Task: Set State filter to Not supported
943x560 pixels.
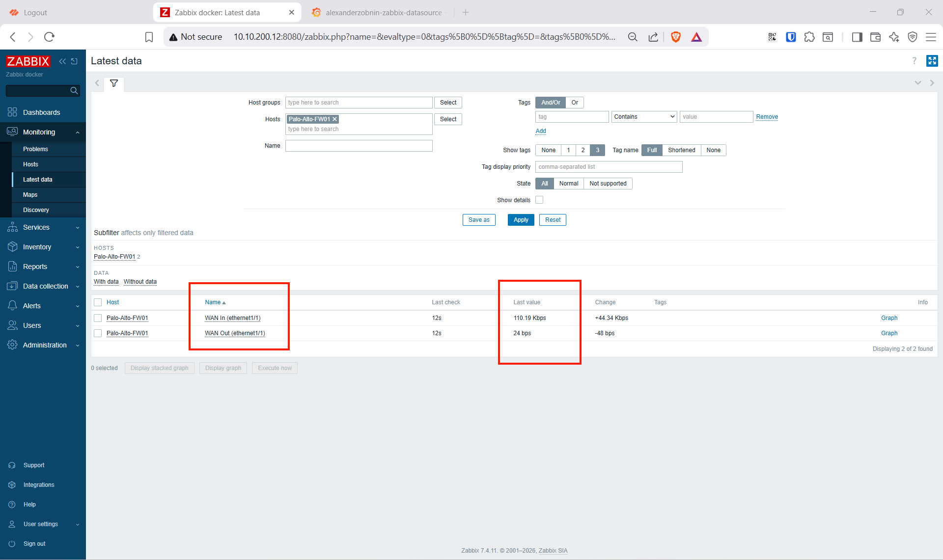Action: pyautogui.click(x=608, y=184)
